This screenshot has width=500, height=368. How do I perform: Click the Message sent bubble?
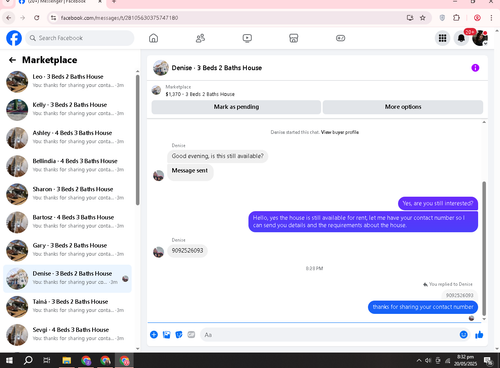click(190, 172)
